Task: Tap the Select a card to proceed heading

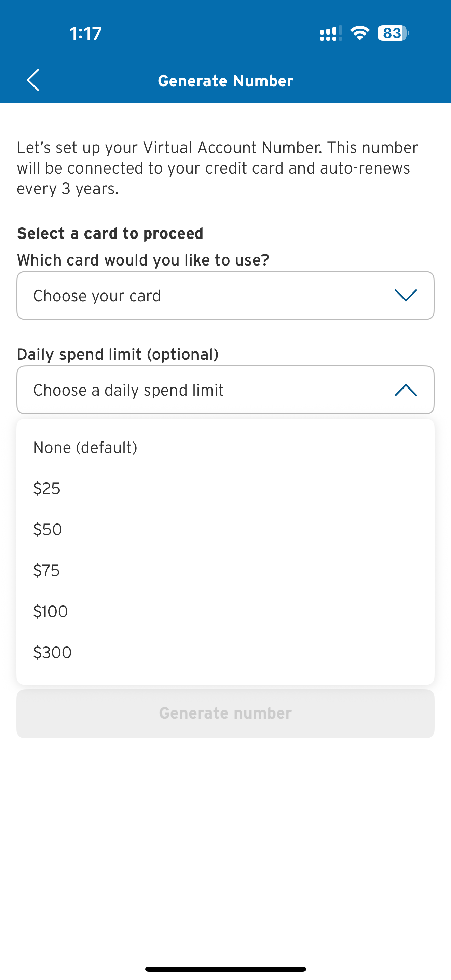Action: 110,233
